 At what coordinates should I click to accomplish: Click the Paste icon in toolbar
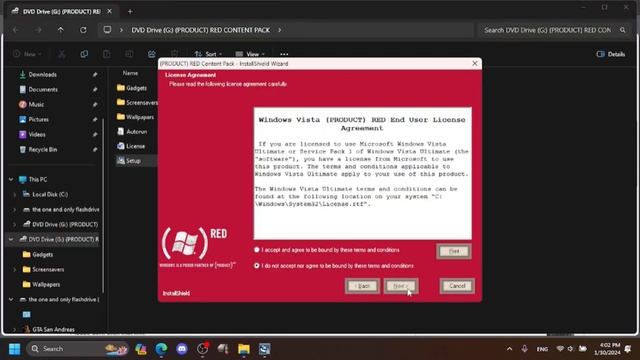[x=107, y=54]
